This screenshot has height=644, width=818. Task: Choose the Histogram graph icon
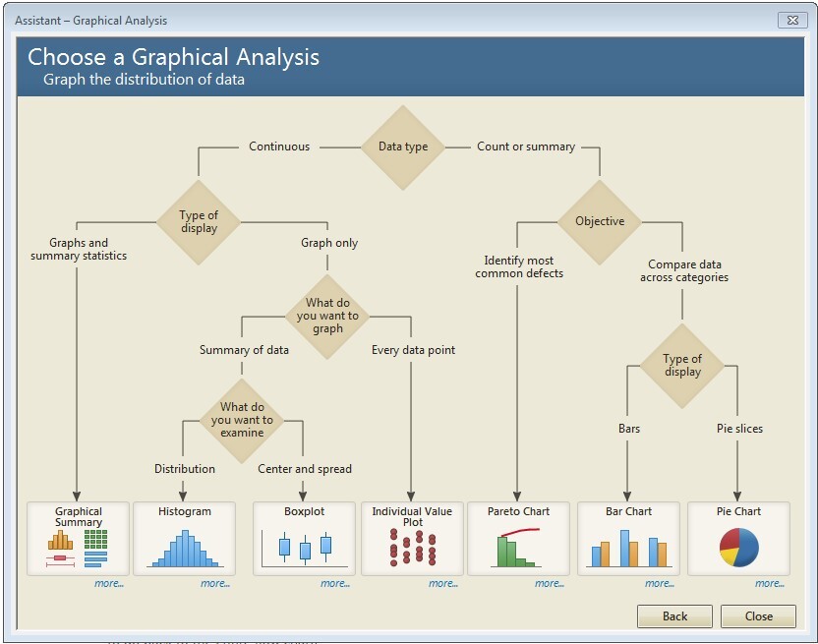(x=184, y=539)
